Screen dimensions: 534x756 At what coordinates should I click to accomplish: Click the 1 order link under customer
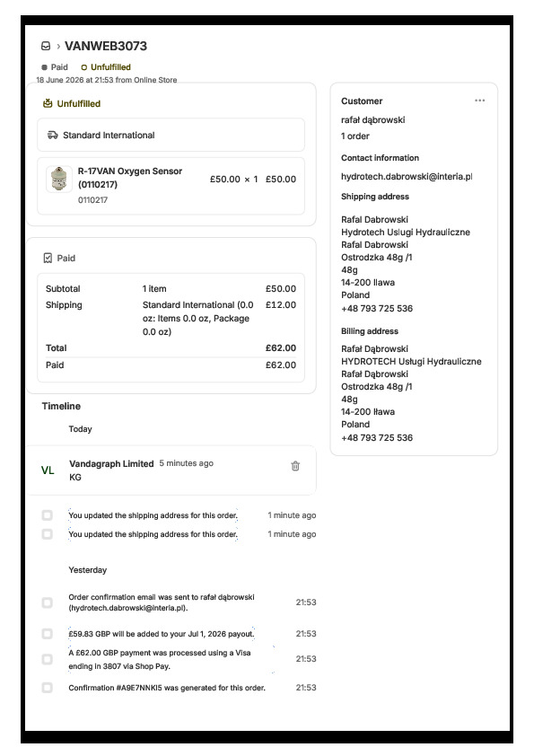coord(355,136)
